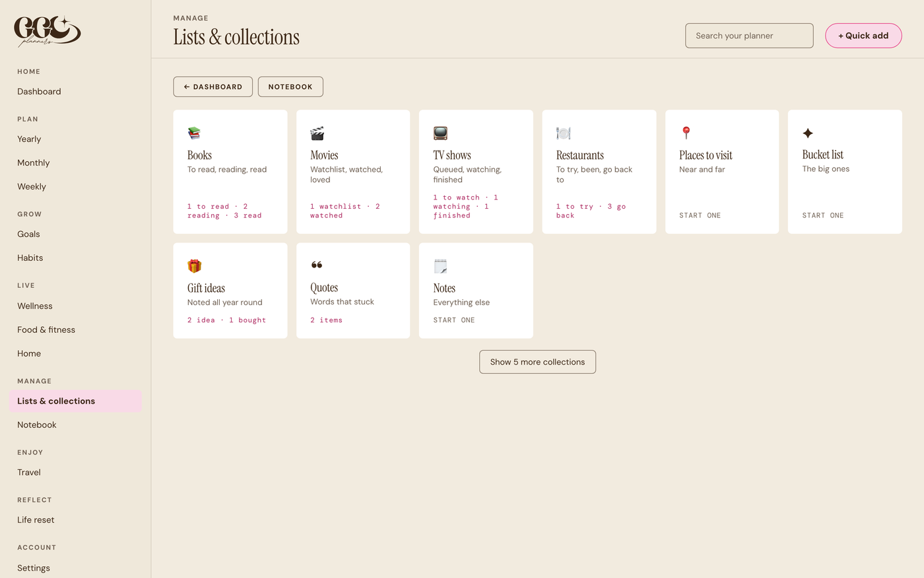Click '2 items' under Quotes
The width and height of the screenshot is (924, 578).
click(326, 320)
